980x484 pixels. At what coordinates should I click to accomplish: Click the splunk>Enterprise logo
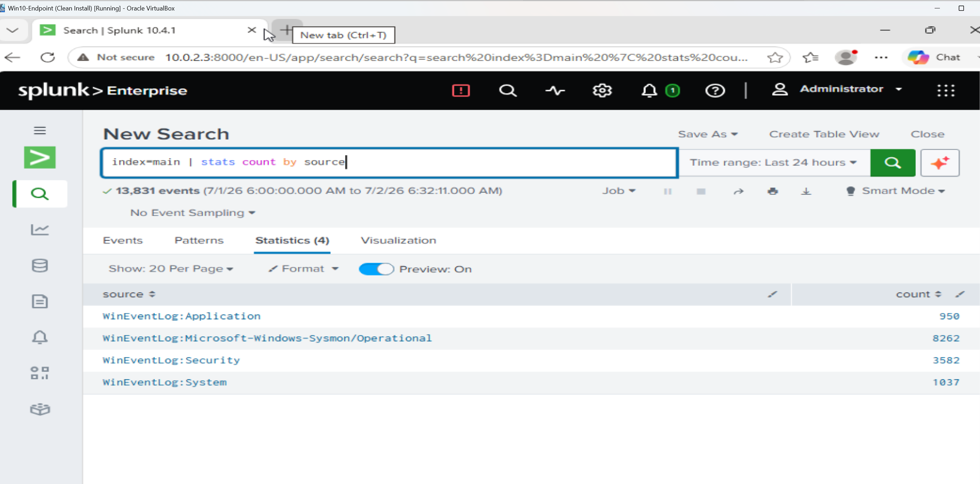point(103,91)
